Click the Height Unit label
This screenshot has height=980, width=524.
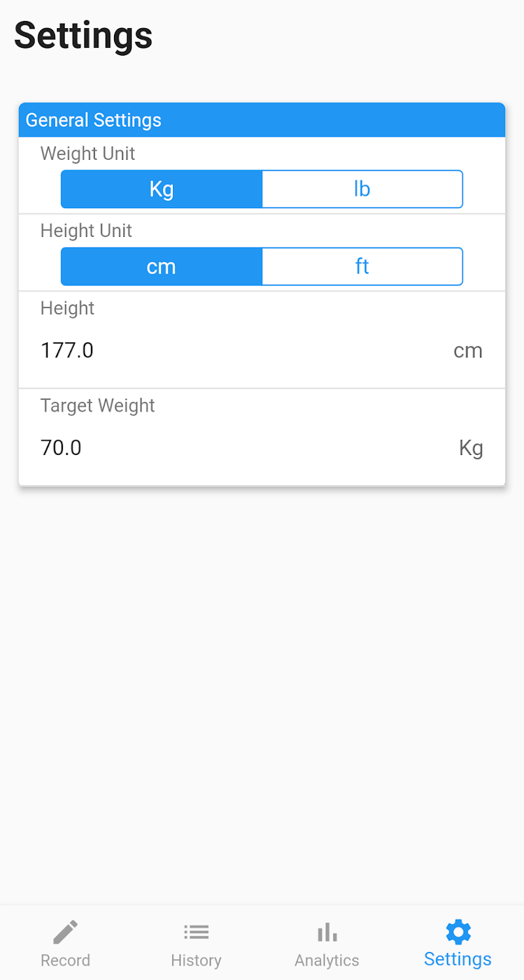pyautogui.click(x=86, y=231)
